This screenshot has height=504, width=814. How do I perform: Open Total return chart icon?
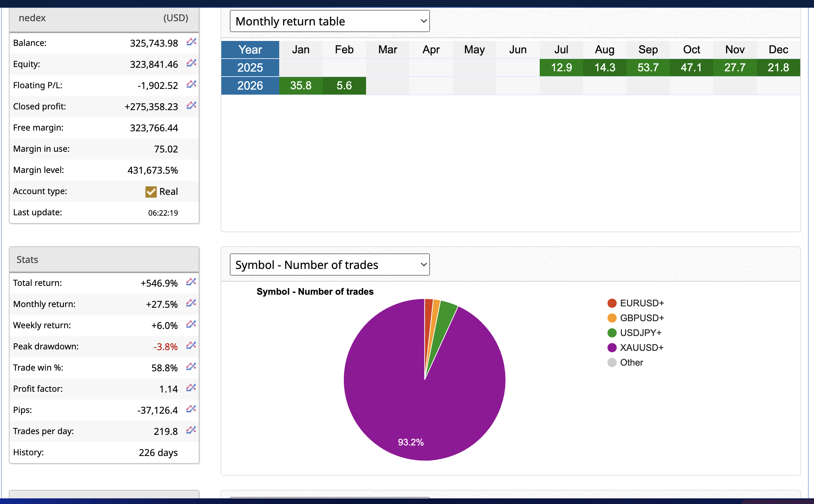191,282
